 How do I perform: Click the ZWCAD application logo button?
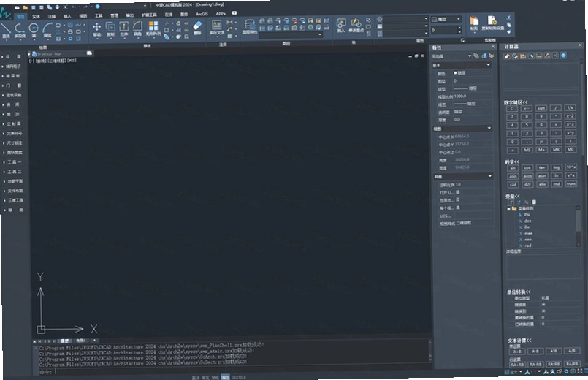(x=5, y=13)
